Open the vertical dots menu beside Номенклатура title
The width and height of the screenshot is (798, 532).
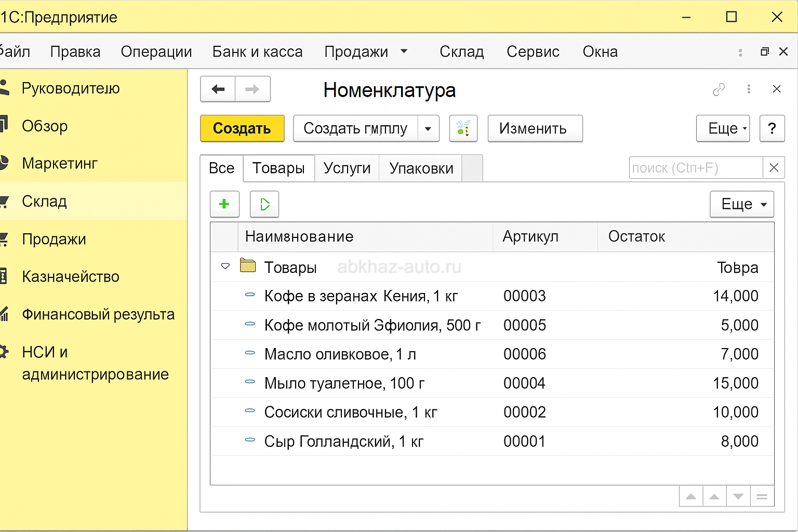click(x=749, y=89)
